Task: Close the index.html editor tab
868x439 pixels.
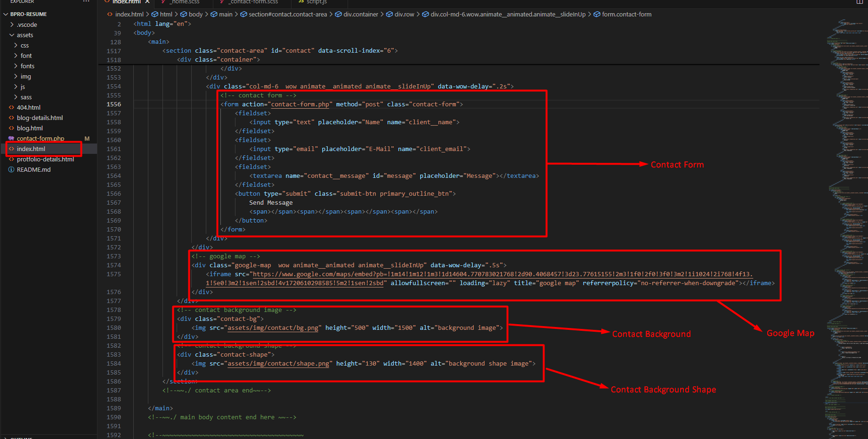Action: (x=147, y=2)
